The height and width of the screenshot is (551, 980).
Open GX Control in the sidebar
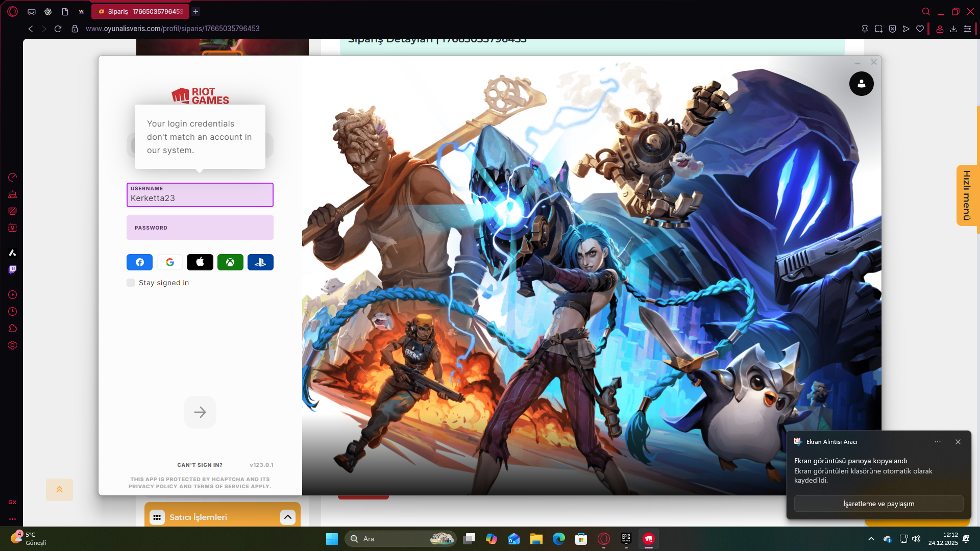click(13, 177)
